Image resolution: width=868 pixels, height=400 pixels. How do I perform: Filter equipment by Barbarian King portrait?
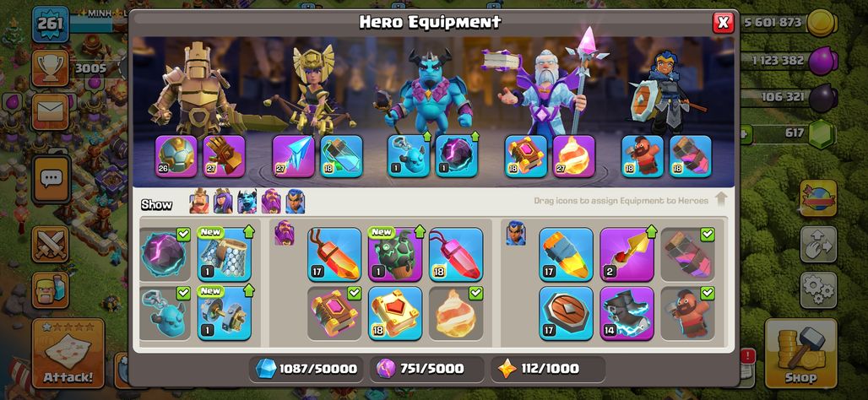click(199, 202)
